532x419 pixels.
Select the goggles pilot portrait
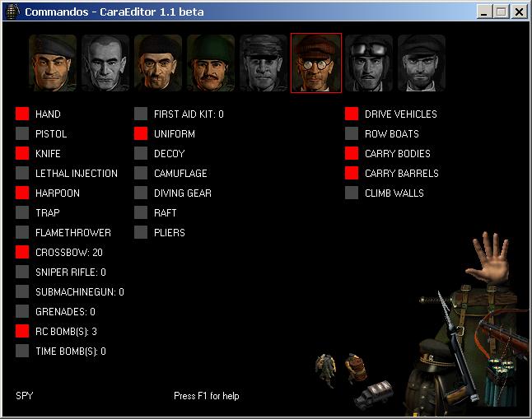click(x=369, y=63)
